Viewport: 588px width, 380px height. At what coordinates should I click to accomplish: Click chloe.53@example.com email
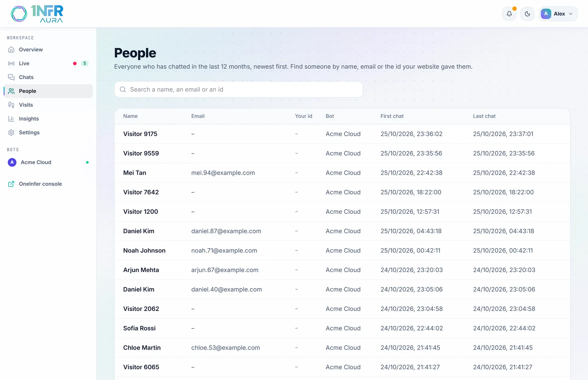coord(226,348)
